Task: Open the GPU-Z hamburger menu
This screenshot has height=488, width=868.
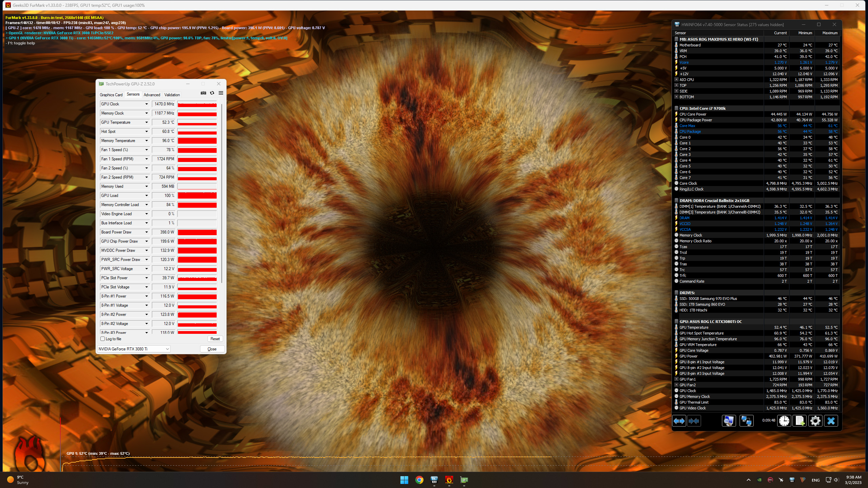Action: click(221, 93)
